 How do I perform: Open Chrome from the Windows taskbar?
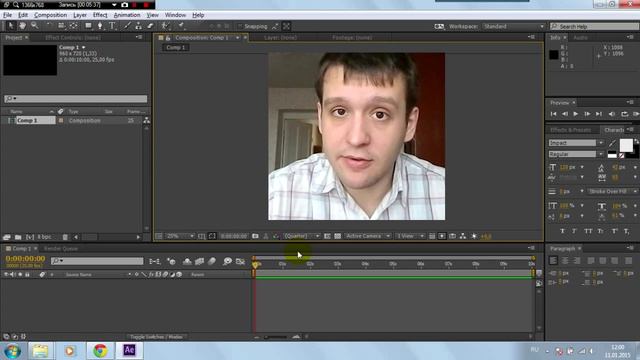100,351
